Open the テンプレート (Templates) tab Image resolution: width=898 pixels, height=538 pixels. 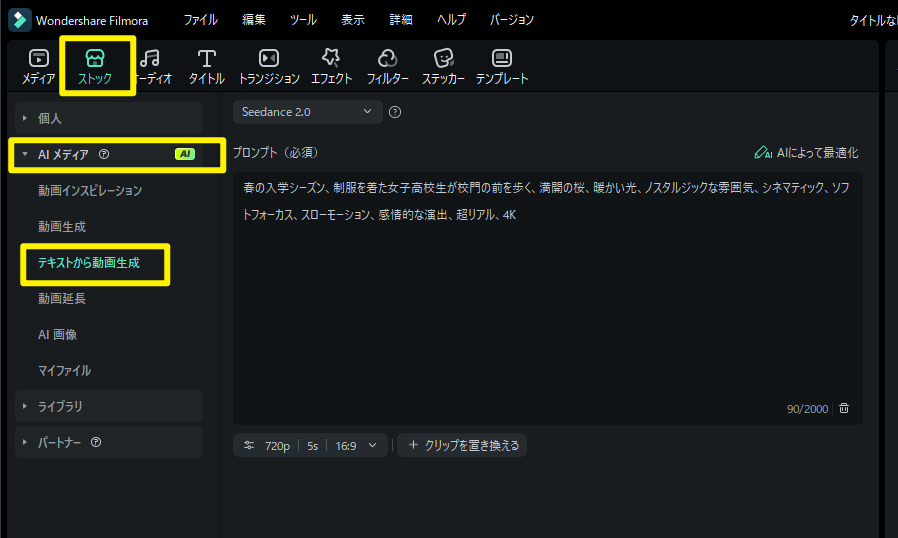502,67
